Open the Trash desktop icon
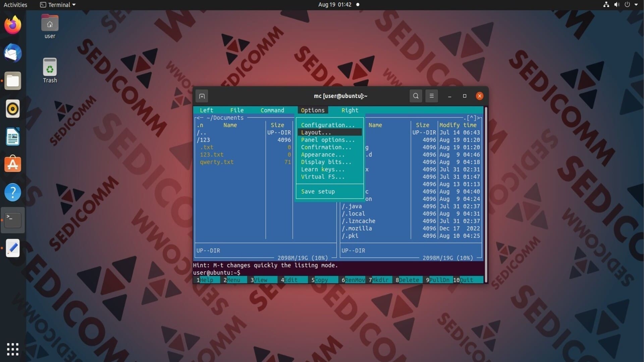 50,71
